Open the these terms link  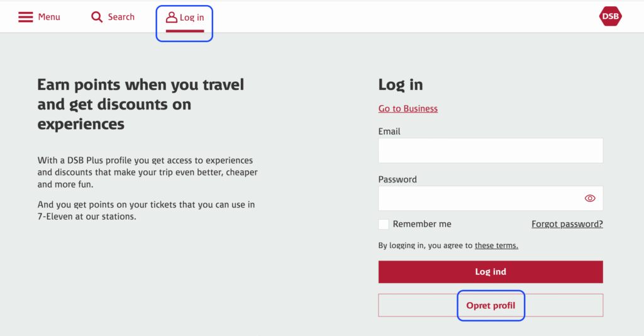[x=496, y=245]
